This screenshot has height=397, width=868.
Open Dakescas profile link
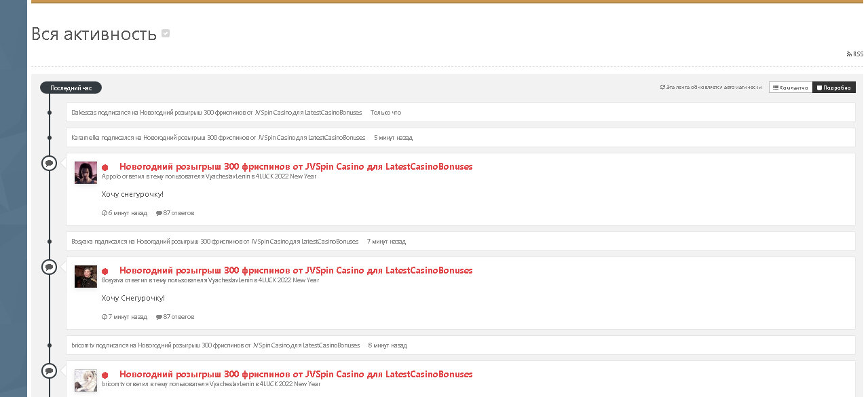tap(83, 112)
